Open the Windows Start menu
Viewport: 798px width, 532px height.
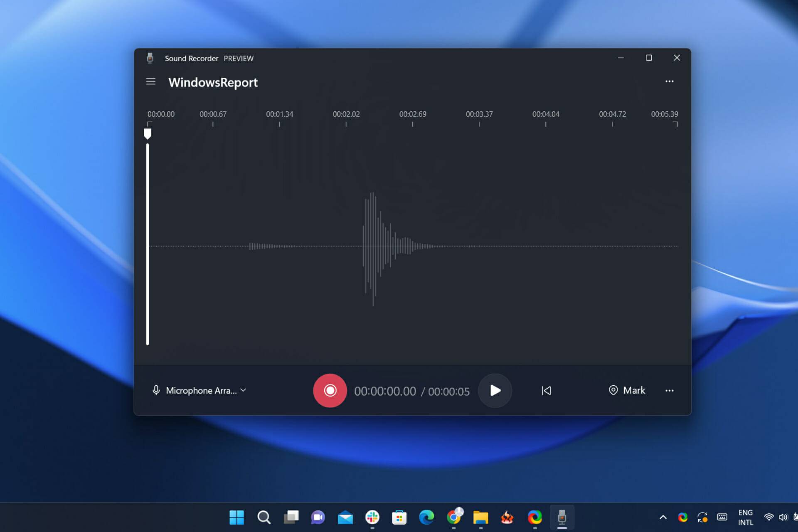(236, 517)
